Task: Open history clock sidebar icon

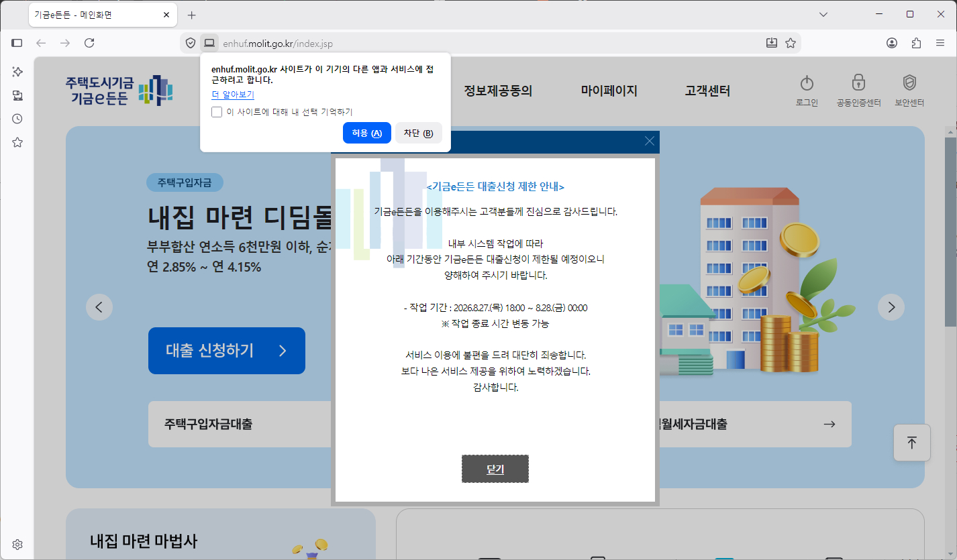Action: (x=17, y=119)
